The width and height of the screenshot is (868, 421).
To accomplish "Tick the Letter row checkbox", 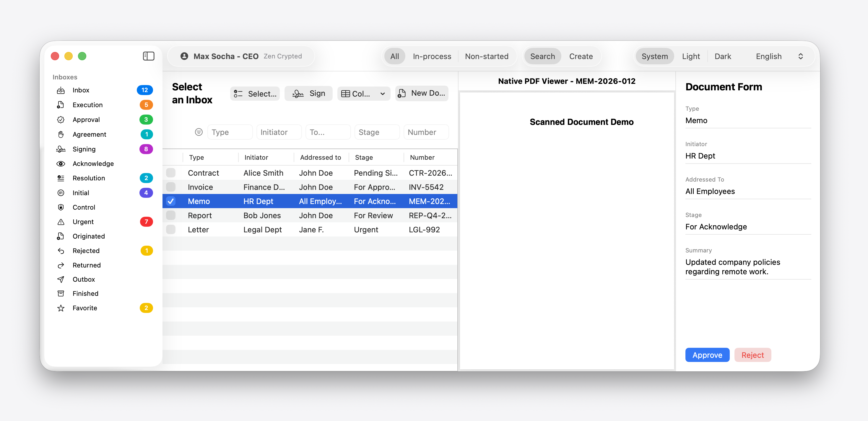I will [x=171, y=229].
